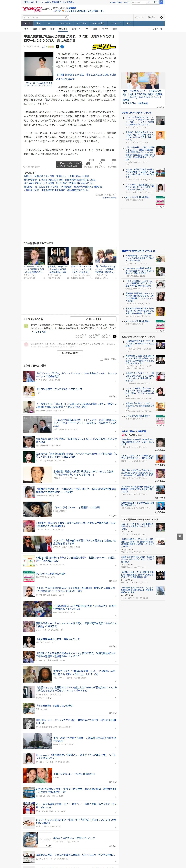The width and height of the screenshot is (186, 868).
Task: Click the ヘルプ link at top
Action: pos(127,2)
